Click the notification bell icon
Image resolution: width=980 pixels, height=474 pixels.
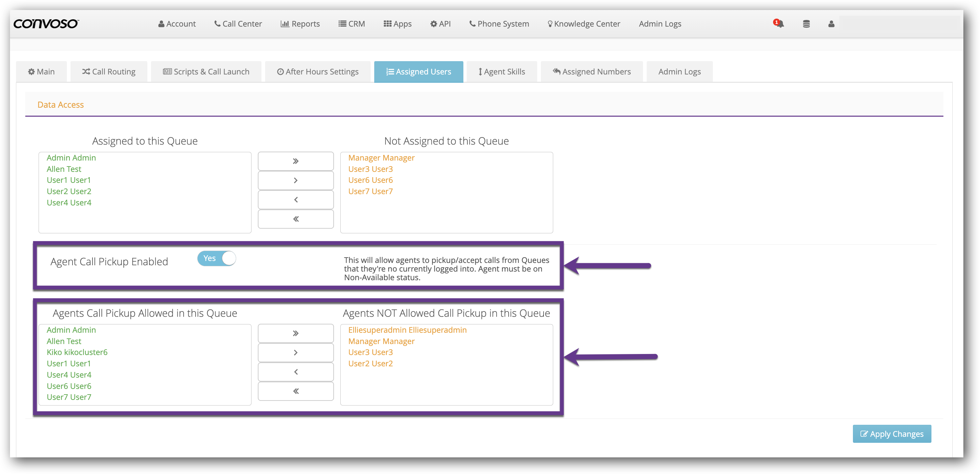point(779,24)
